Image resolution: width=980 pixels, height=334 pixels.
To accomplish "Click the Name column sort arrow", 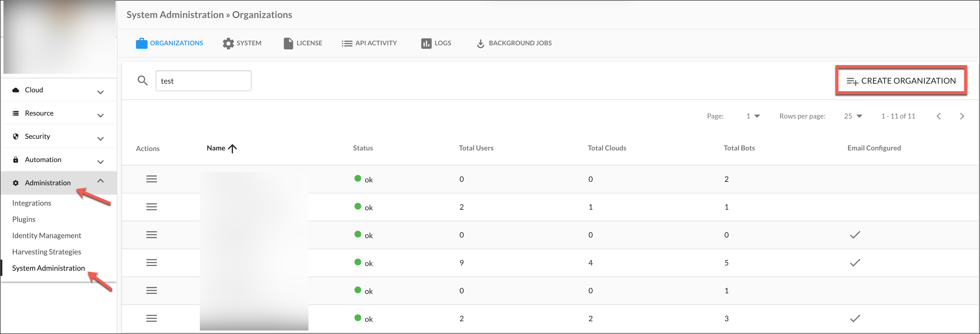I will click(232, 148).
